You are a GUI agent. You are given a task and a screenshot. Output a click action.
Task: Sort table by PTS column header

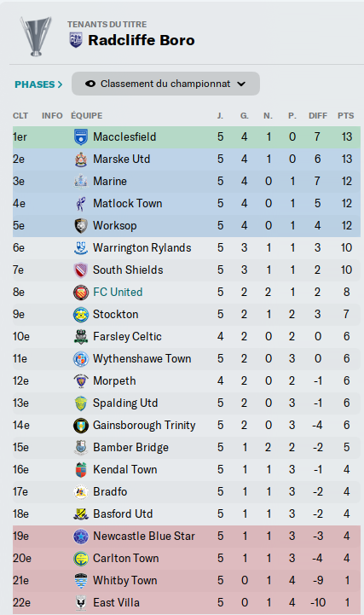pyautogui.click(x=345, y=116)
